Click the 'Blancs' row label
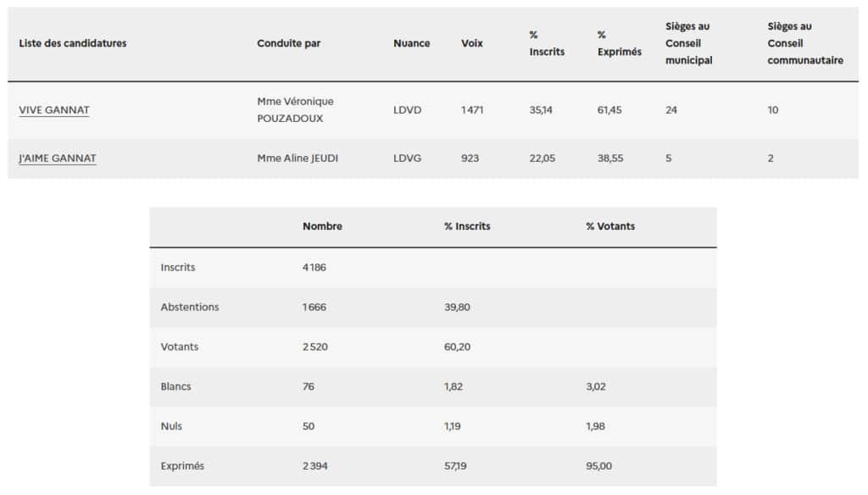 tap(175, 387)
